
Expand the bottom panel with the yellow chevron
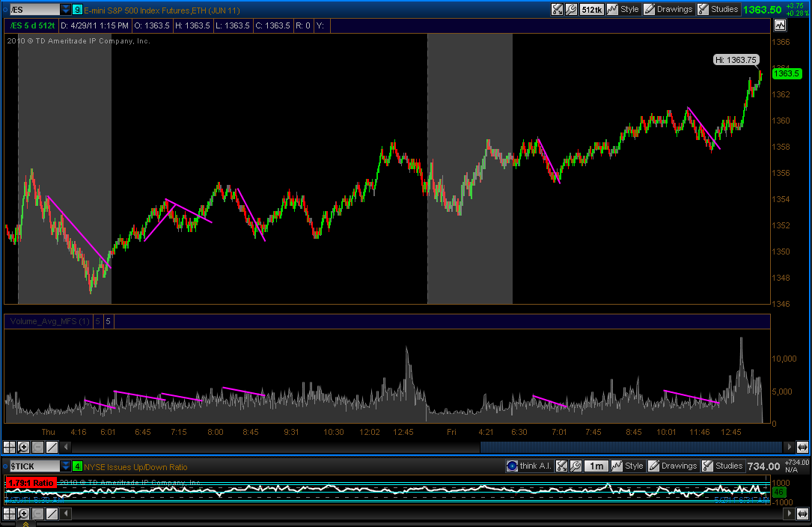25,525
